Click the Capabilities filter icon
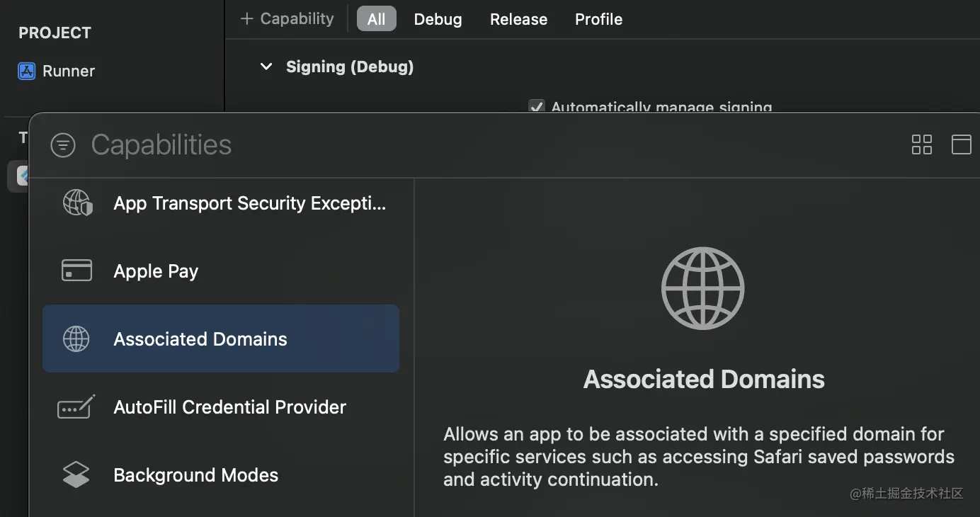The image size is (980, 517). coord(63,145)
